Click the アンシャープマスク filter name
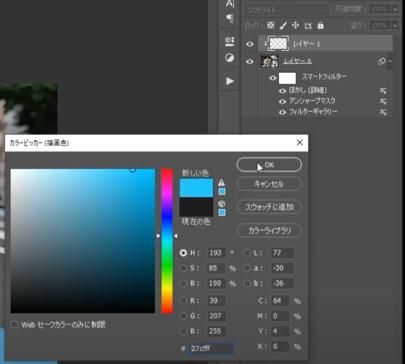This screenshot has height=364, width=405. (312, 101)
